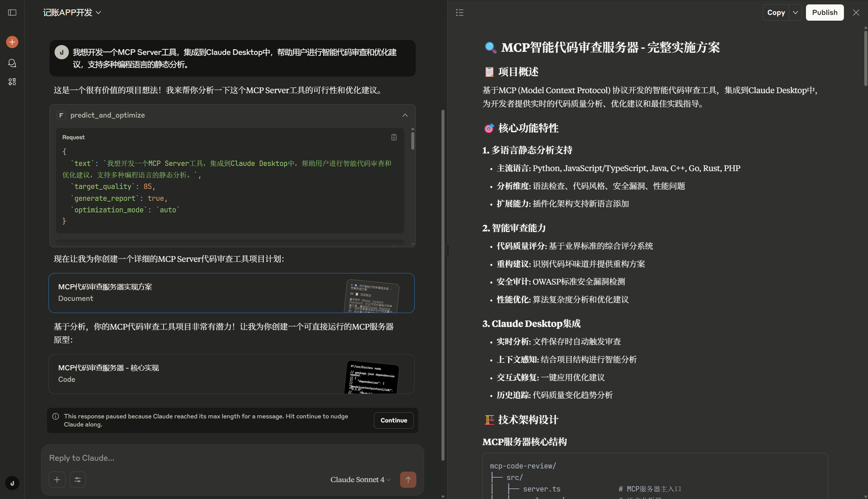This screenshot has height=499, width=868.
Task: Click the optimization_mode auto line
Action: [x=125, y=210]
